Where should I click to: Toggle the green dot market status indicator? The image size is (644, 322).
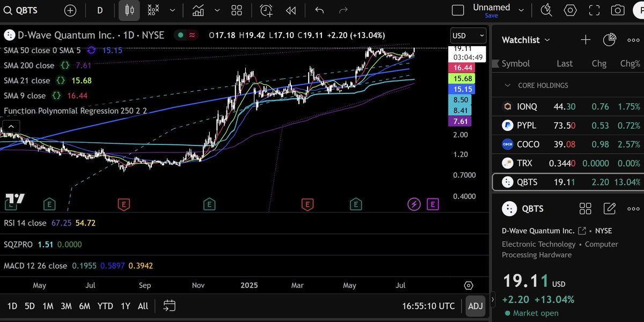[x=181, y=35]
